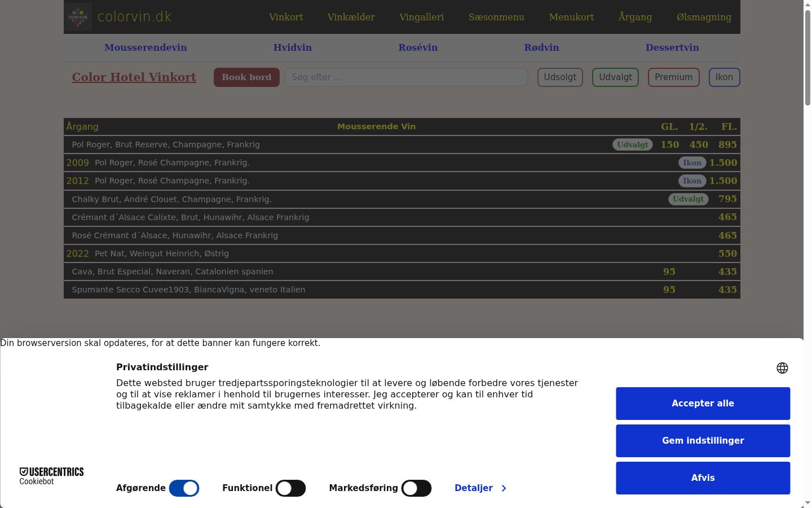Toggle the Afgørende cookie switch
Viewport: 812px width, 508px height.
coord(184,488)
